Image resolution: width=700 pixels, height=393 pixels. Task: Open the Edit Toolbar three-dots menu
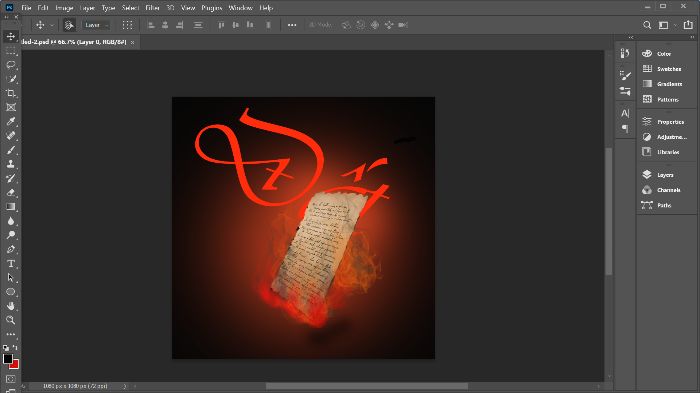coord(11,334)
